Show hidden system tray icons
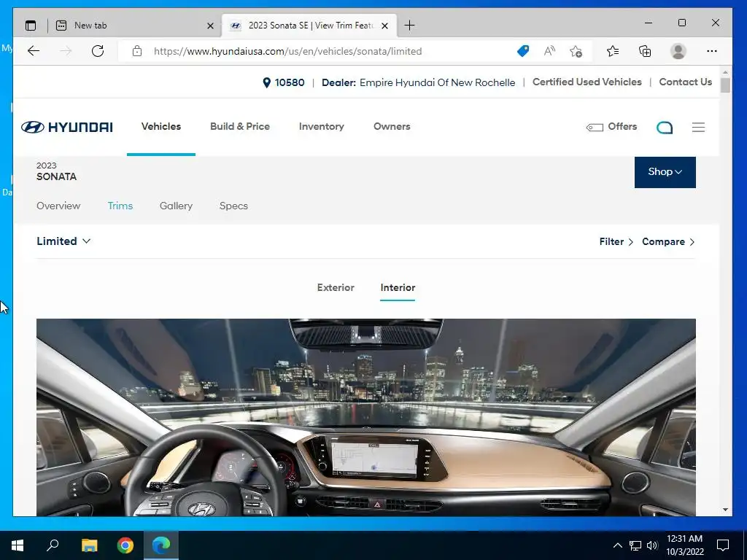The width and height of the screenshot is (747, 560). [x=617, y=545]
